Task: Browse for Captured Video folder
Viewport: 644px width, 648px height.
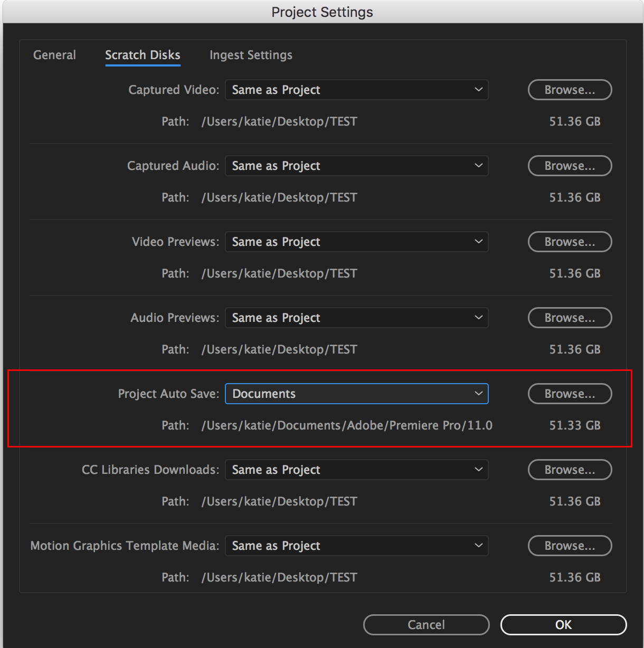Action: tap(570, 90)
